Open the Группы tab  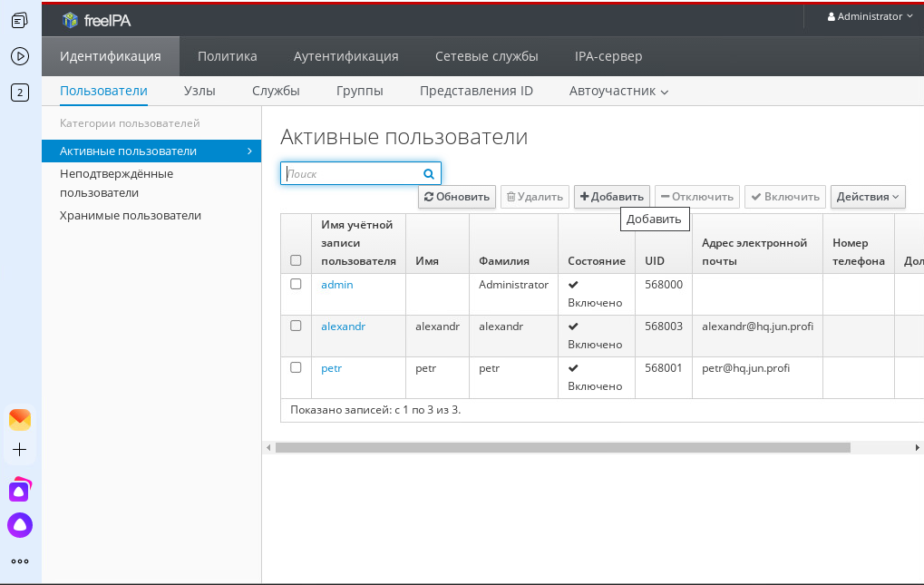click(x=359, y=91)
